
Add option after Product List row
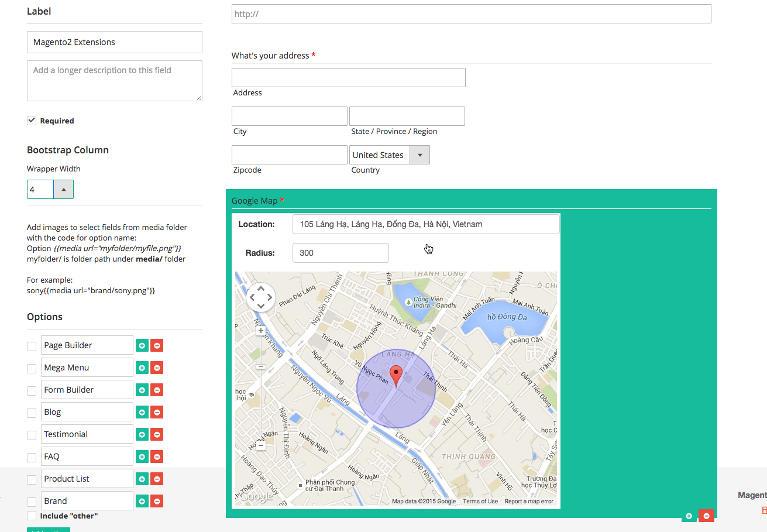(142, 479)
